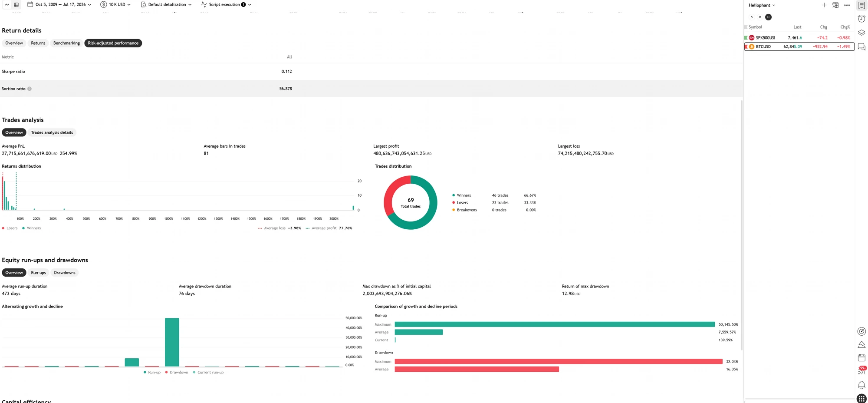The width and height of the screenshot is (868, 403).
Task: Select the BTCUSD row in watchlist
Action: (799, 46)
